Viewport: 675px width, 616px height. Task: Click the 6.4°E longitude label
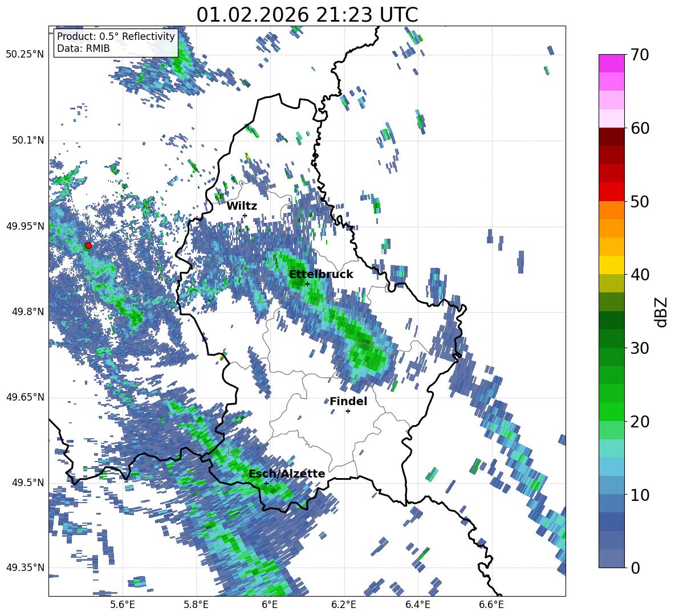pos(417,605)
